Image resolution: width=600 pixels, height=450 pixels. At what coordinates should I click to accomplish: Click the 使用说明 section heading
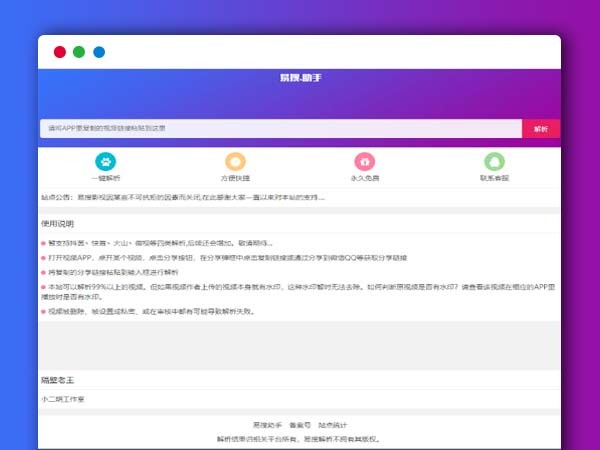[58, 224]
